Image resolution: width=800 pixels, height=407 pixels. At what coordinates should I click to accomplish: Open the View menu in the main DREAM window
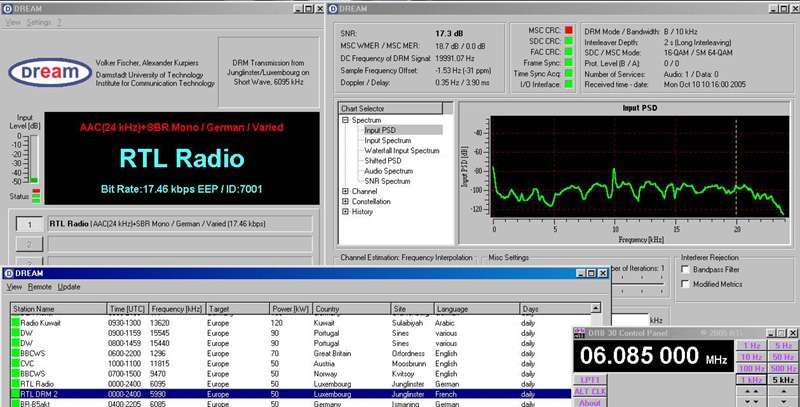point(13,22)
